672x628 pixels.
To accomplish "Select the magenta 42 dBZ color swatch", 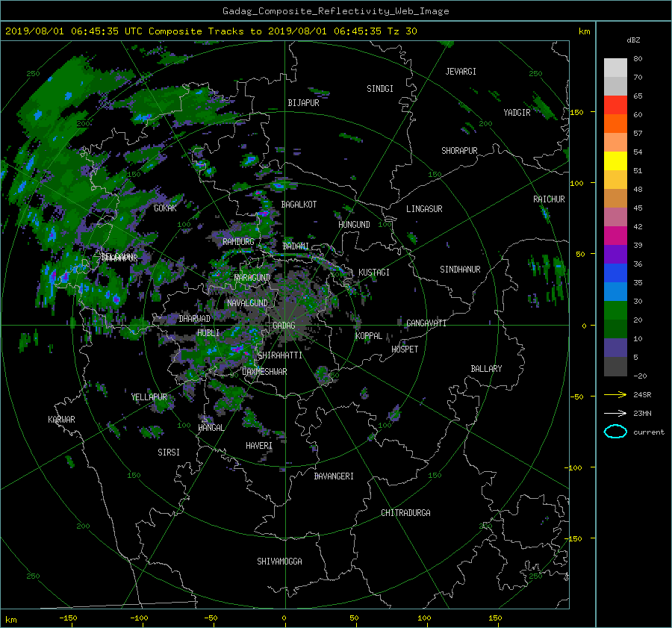I will (615, 235).
